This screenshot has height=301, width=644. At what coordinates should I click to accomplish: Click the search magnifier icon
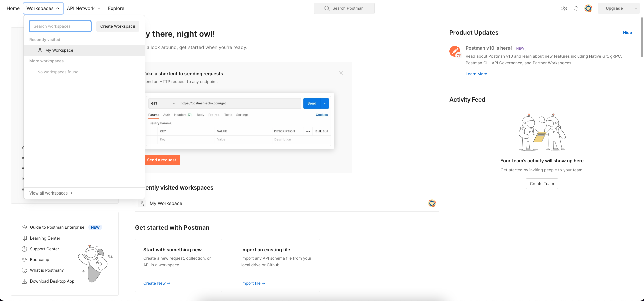327,8
